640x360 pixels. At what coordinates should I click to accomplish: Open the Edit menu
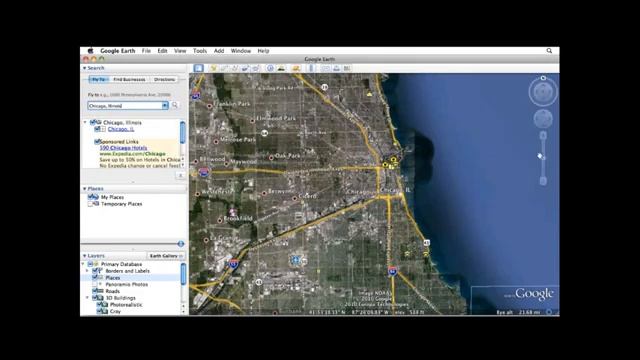tap(162, 51)
